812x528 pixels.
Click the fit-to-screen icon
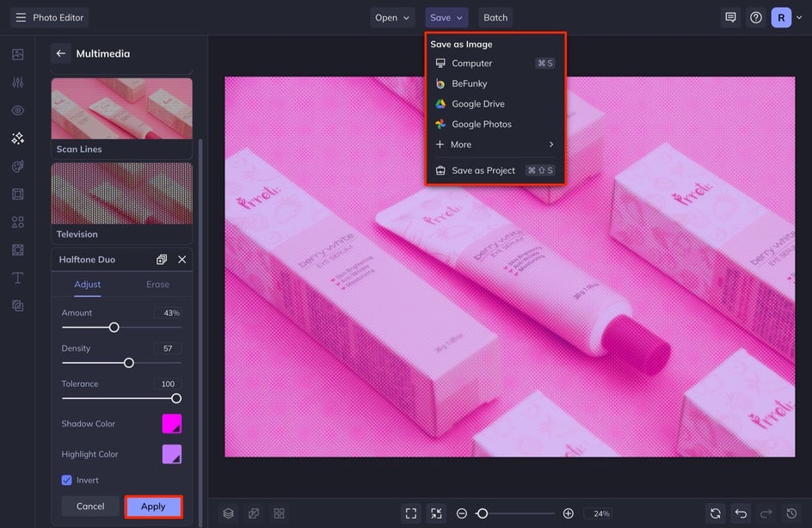[x=411, y=513]
